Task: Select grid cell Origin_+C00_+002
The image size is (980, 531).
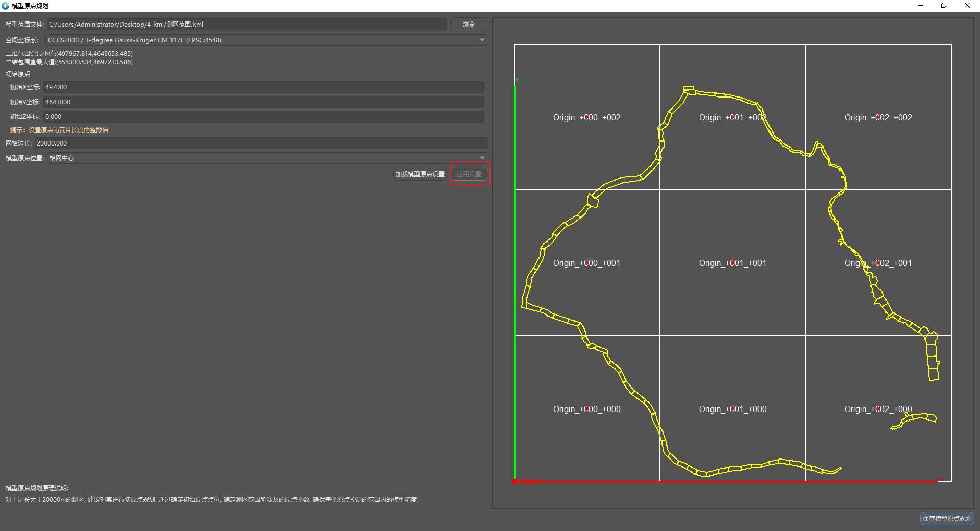Action: click(587, 117)
